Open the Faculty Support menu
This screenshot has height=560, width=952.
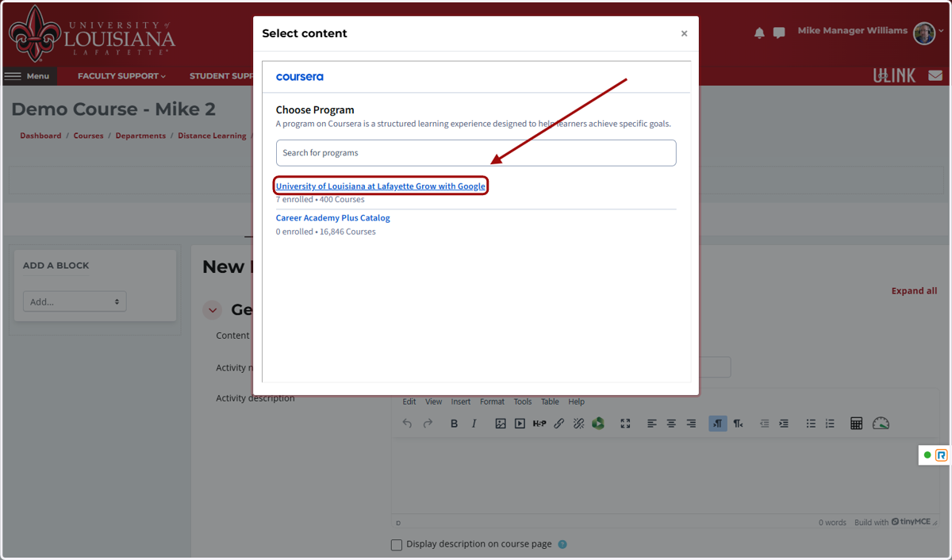coord(121,76)
